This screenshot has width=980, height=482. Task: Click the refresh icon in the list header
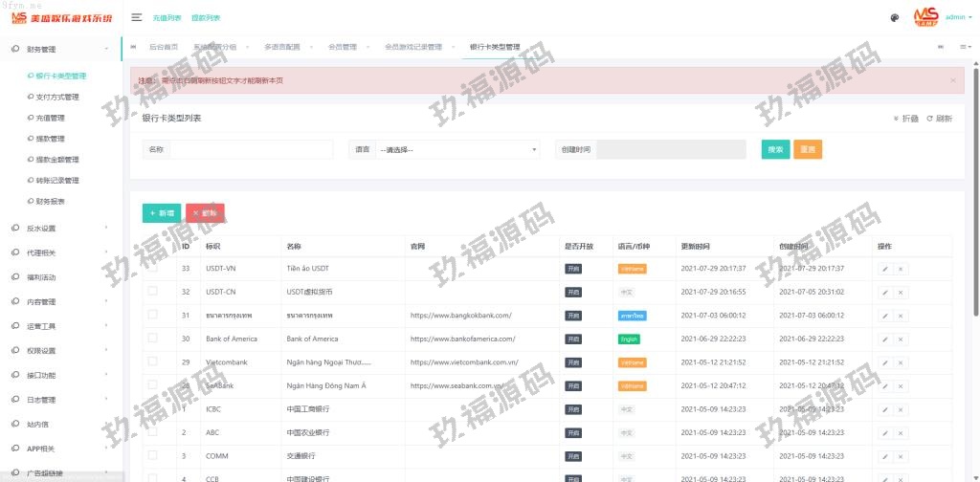[939, 119]
